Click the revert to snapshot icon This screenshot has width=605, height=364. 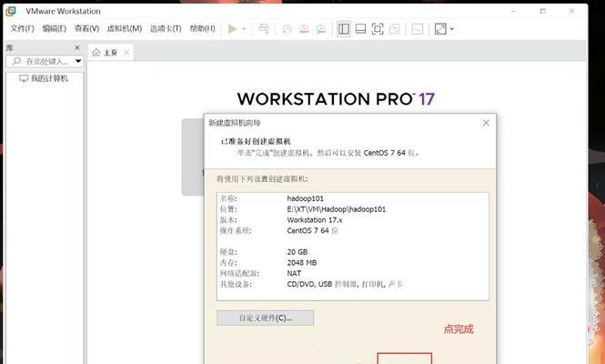(x=304, y=29)
